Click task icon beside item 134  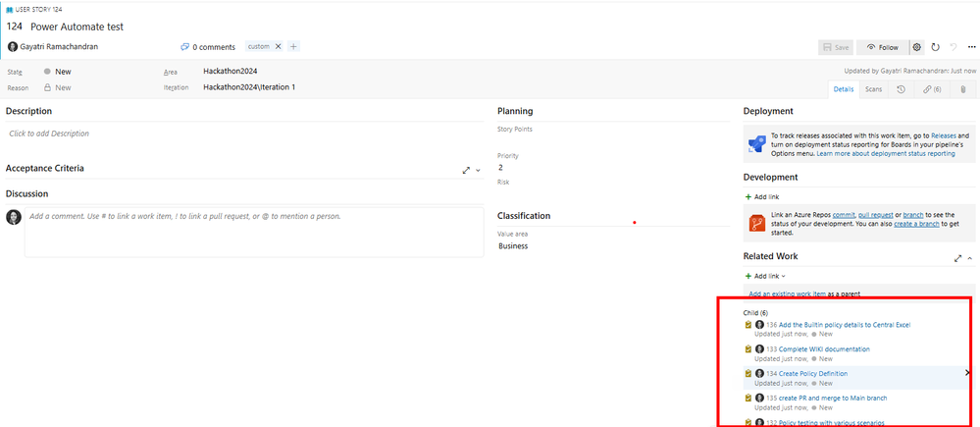coord(748,373)
